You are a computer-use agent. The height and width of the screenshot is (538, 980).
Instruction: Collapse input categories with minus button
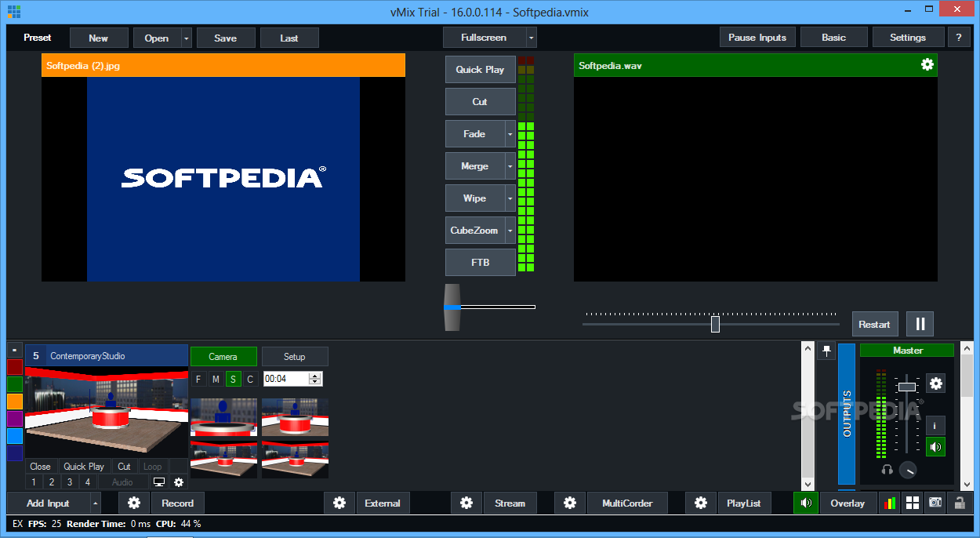(15, 350)
